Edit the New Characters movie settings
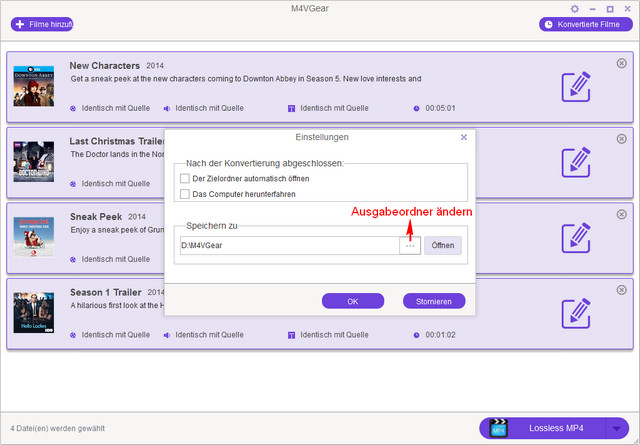Screen dimensions: 640x445 tap(576, 87)
